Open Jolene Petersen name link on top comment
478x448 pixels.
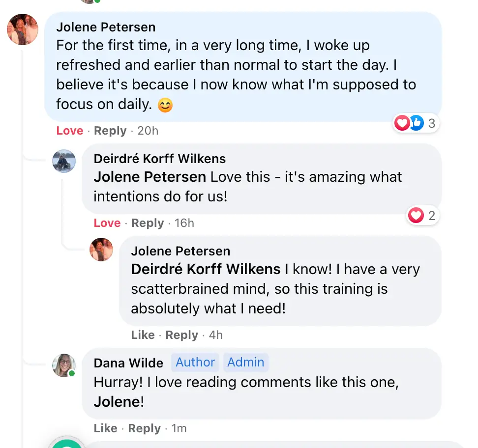pos(106,27)
